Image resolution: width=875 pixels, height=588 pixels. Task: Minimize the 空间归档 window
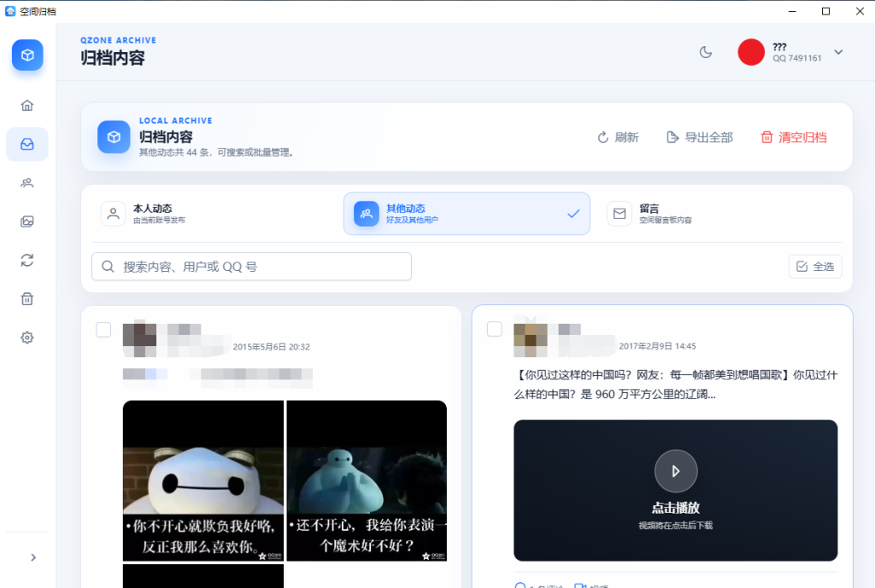coord(792,11)
